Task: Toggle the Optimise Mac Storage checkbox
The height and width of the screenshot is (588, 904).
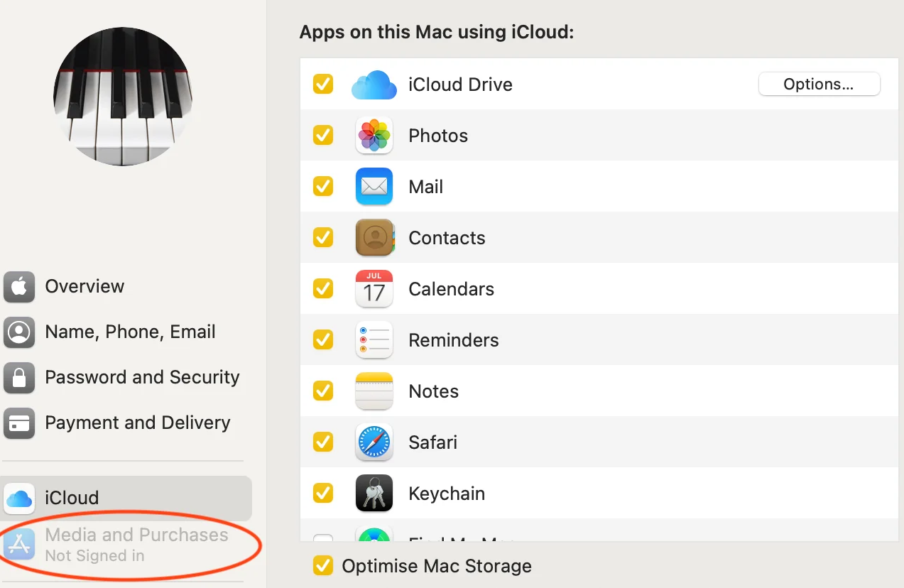Action: (323, 566)
